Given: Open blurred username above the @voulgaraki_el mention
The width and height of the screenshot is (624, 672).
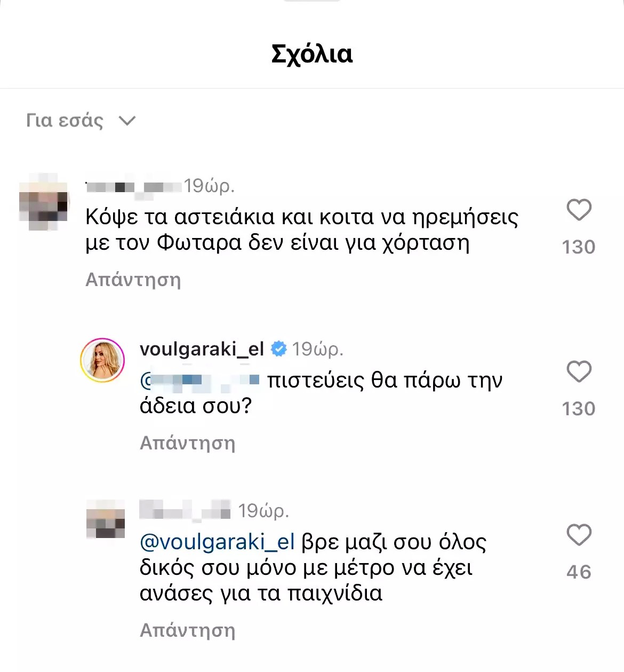Looking at the screenshot, I should 185,511.
